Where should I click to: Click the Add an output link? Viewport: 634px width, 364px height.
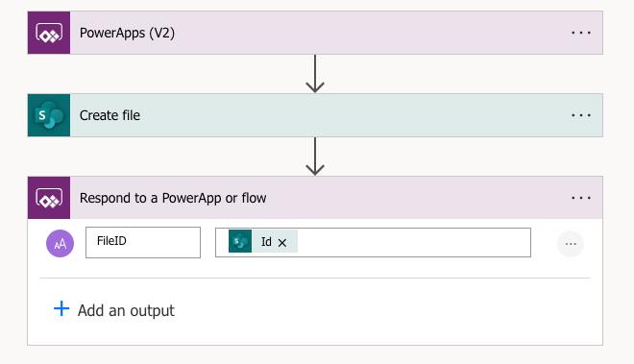tap(126, 310)
